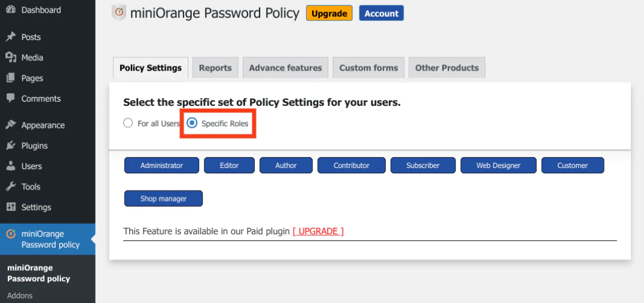Click the 'Select the specific set of Policy Settings' heading
The height and width of the screenshot is (303, 644).
pyautogui.click(x=262, y=103)
